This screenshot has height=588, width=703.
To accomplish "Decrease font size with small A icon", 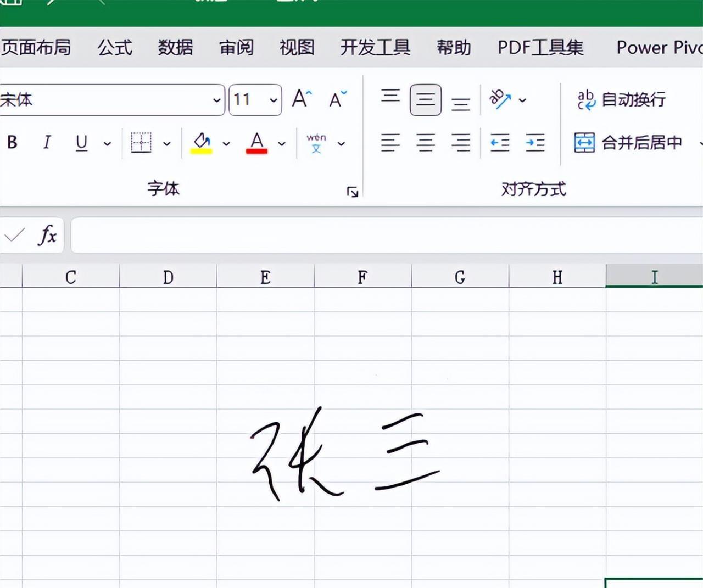I will 338,99.
